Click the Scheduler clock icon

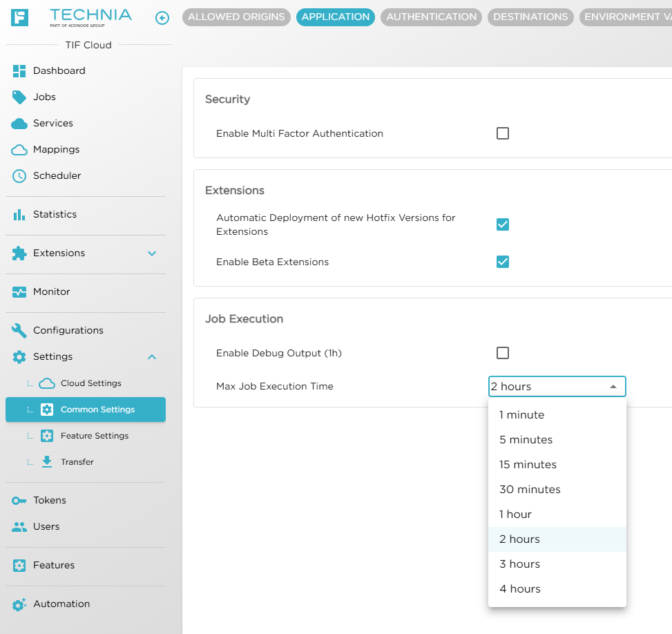pyautogui.click(x=19, y=176)
